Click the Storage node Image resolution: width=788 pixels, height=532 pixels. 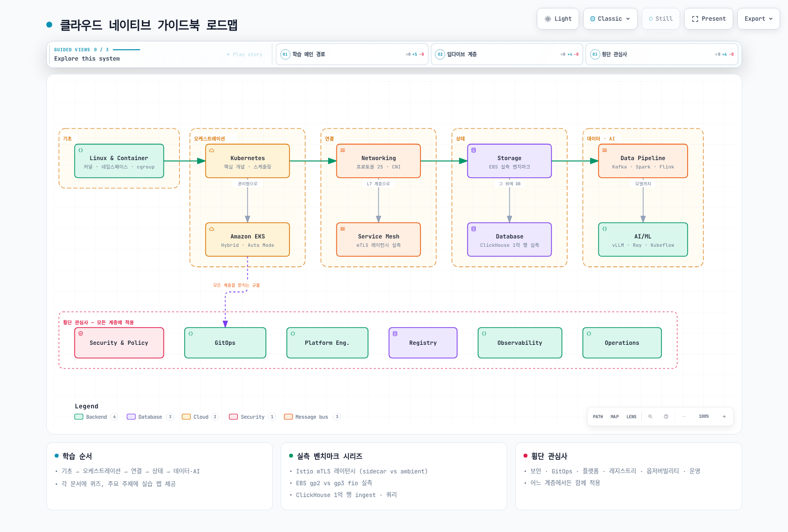tap(509, 161)
